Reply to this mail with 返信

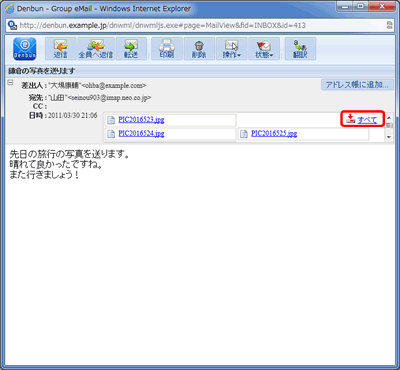pyautogui.click(x=61, y=49)
